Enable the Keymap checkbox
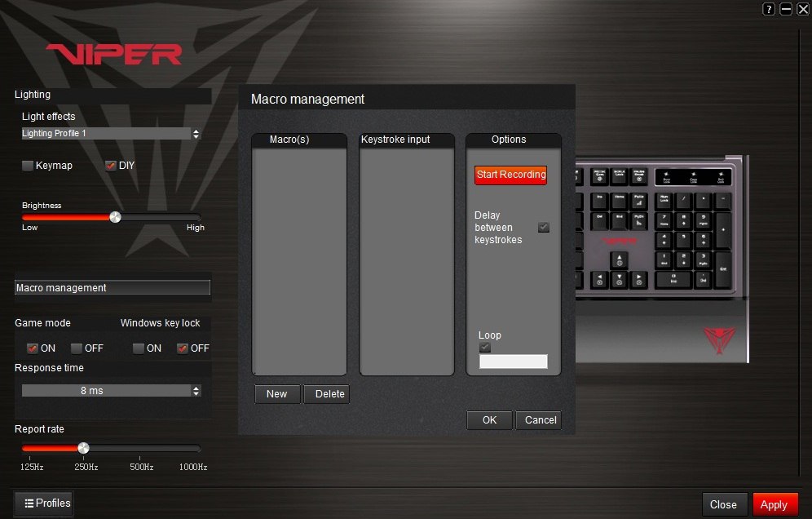 pos(28,166)
